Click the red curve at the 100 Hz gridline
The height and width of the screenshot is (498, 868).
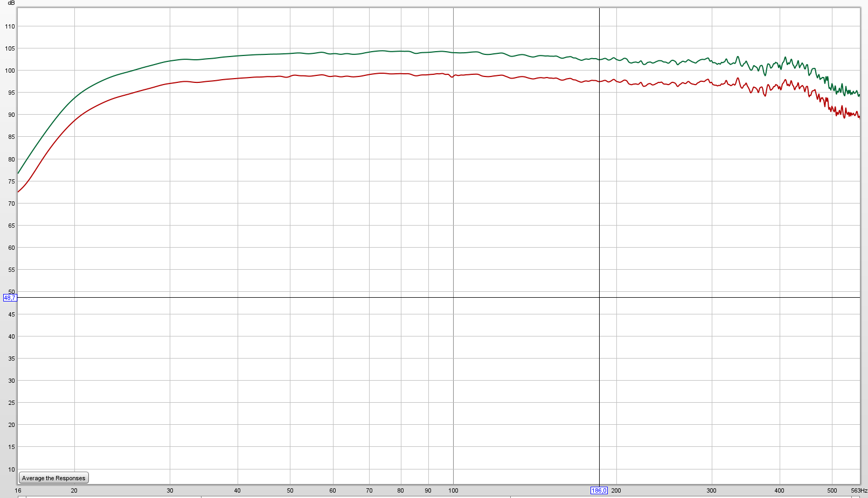coord(453,76)
